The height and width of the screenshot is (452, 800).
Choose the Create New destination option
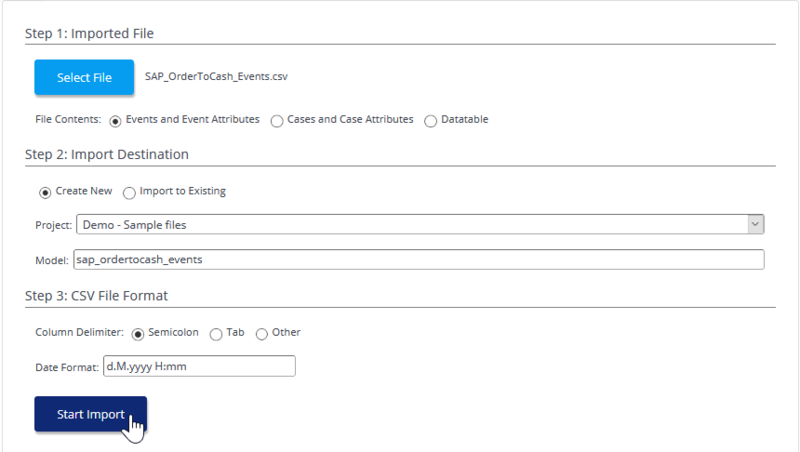point(45,192)
